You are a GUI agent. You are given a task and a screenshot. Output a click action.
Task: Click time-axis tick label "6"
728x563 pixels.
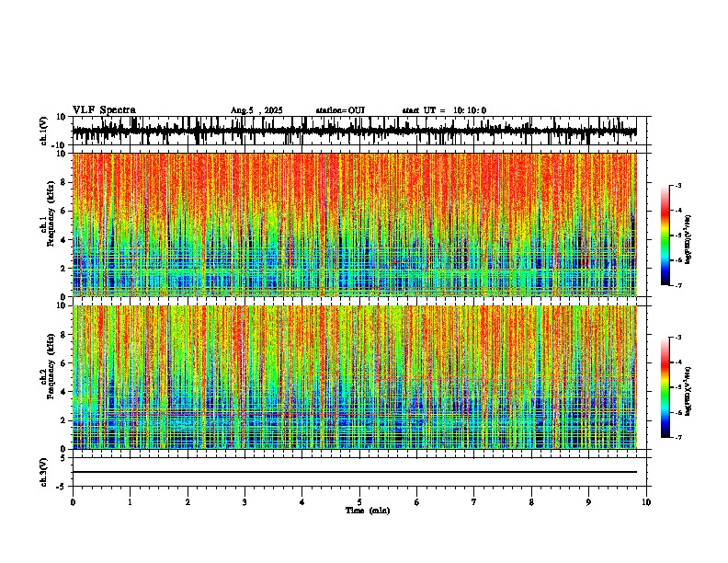coord(417,502)
